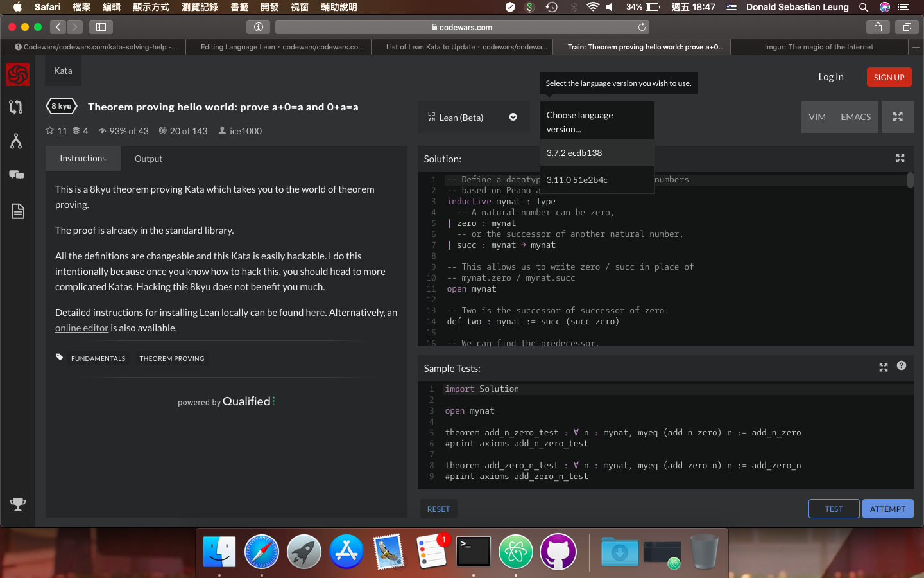
Task: Reload the page in Safari
Action: 642,27
